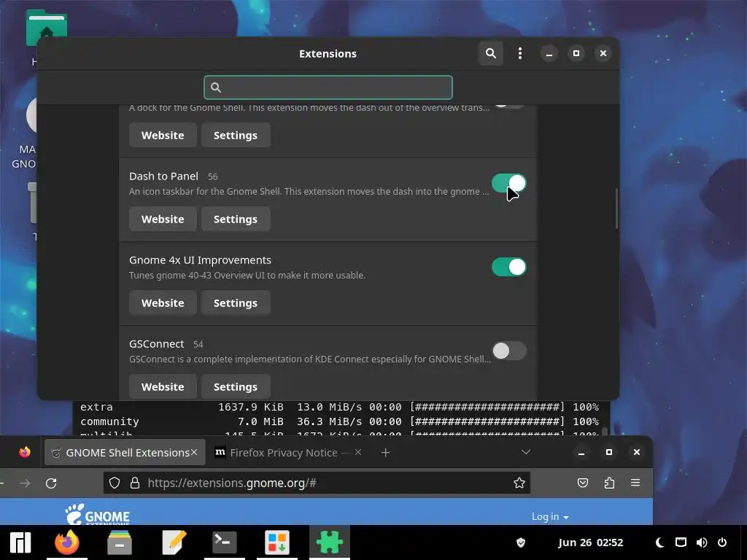Open a new Firefox tab
This screenshot has width=747, height=560.
click(385, 452)
